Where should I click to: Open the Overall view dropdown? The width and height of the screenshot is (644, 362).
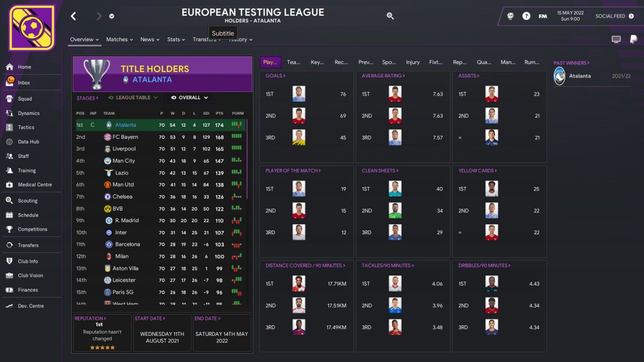pos(189,98)
